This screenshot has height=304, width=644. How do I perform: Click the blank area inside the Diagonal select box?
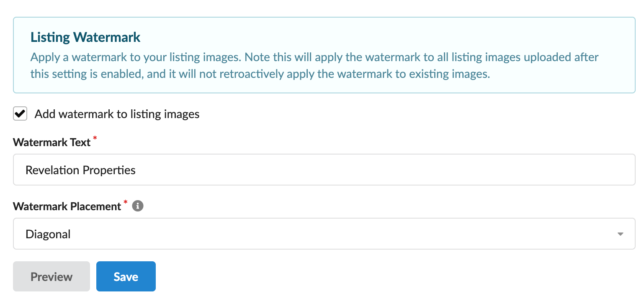pos(335,234)
